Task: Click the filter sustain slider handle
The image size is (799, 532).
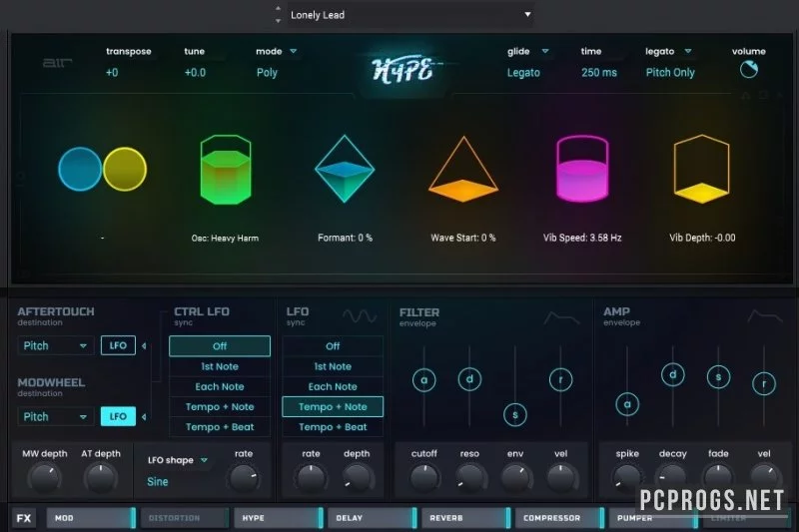Action: pyautogui.click(x=515, y=415)
